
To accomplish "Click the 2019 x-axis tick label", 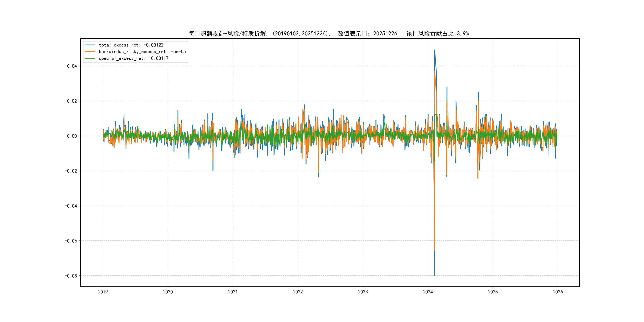I will pos(103,292).
